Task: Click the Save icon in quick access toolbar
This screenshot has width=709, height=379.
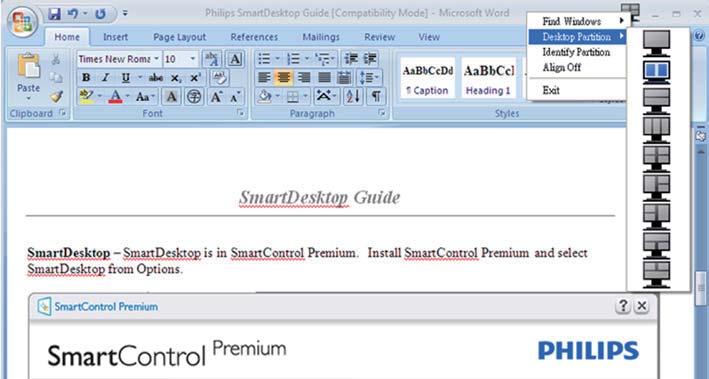Action: (x=54, y=14)
